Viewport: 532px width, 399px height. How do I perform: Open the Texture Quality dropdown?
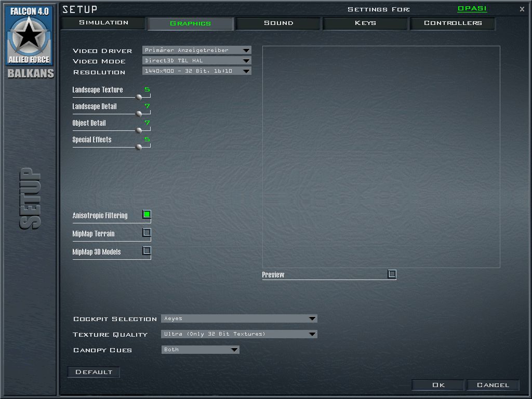239,334
